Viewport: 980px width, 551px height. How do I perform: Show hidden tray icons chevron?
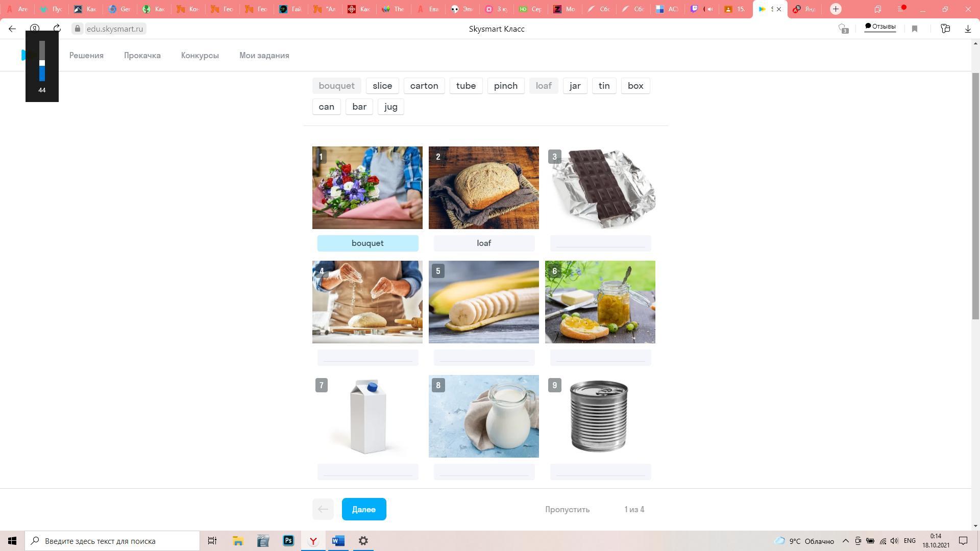click(x=845, y=541)
